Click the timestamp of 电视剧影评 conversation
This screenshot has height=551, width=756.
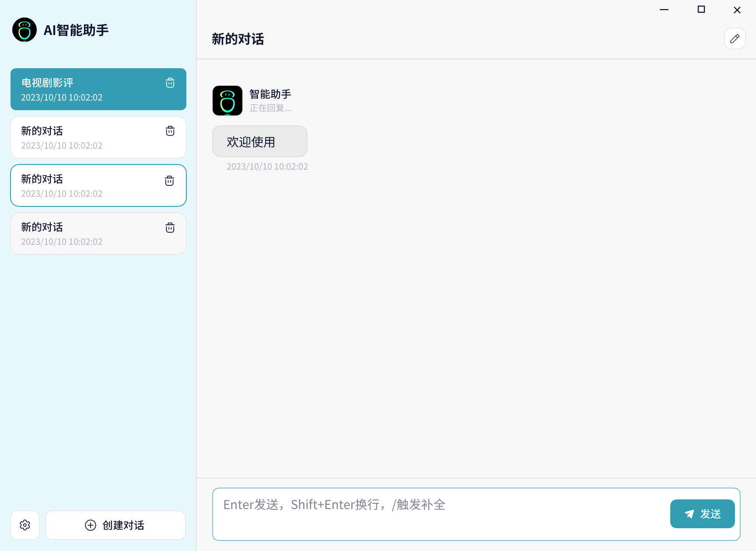pyautogui.click(x=62, y=98)
